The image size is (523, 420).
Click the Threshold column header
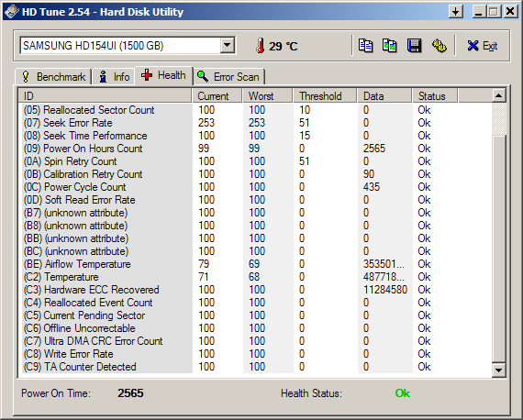(x=325, y=96)
